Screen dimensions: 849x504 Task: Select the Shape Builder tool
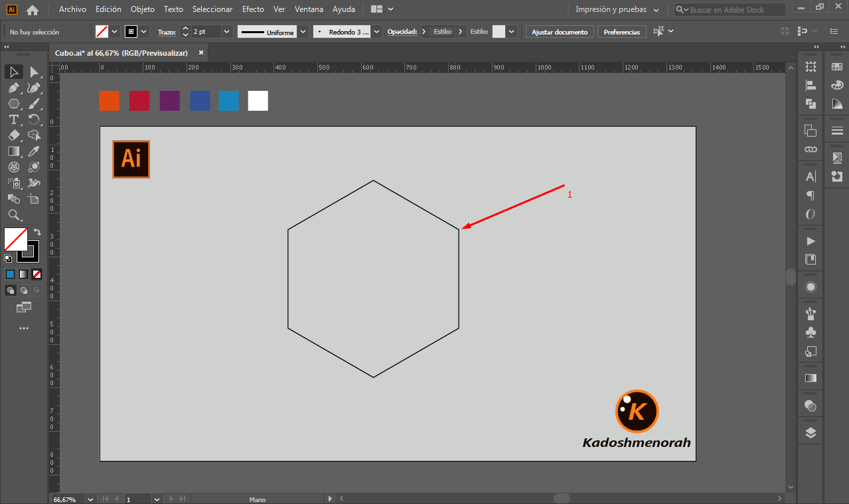34,135
